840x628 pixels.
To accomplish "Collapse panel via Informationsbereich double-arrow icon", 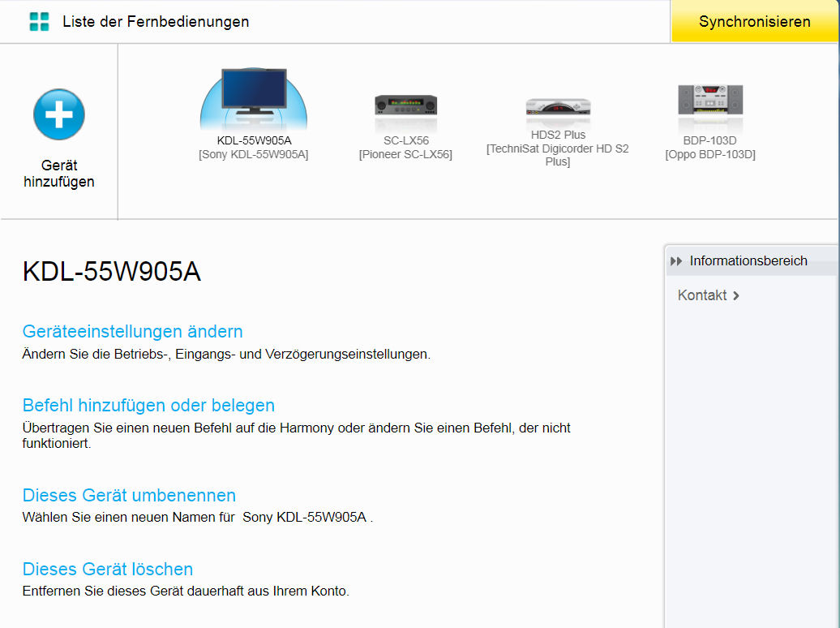I will coord(676,261).
